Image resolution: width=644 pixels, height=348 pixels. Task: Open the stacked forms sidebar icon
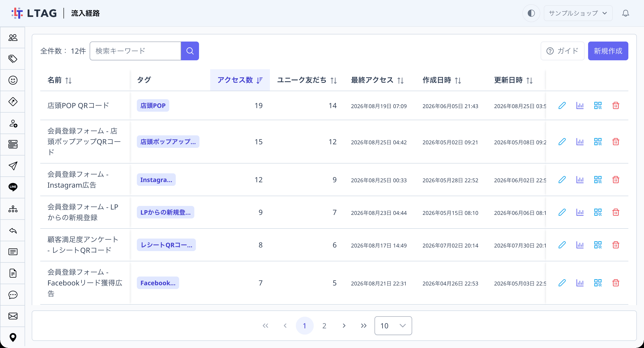click(x=13, y=144)
